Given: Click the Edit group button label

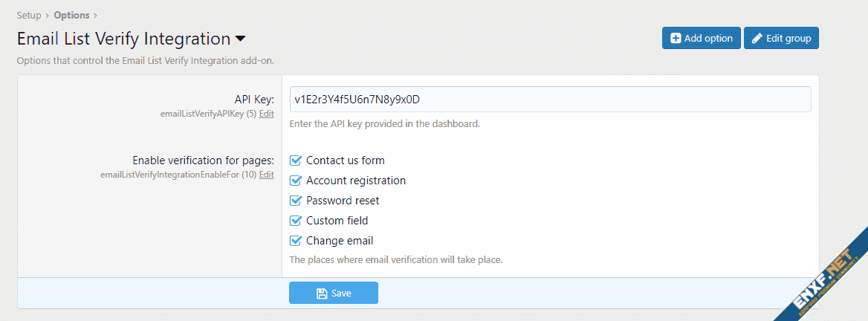Looking at the screenshot, I should pos(788,39).
